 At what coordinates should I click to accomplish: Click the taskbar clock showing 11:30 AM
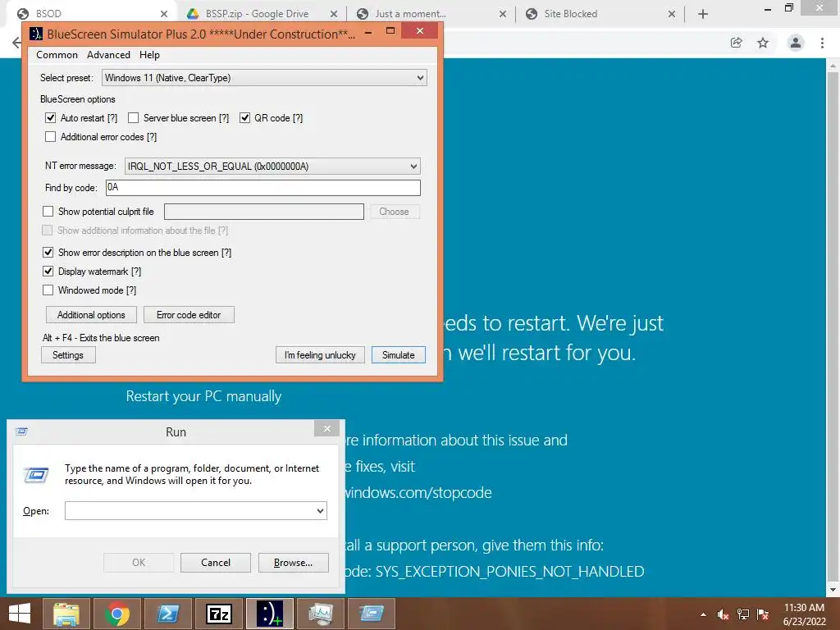[804, 608]
